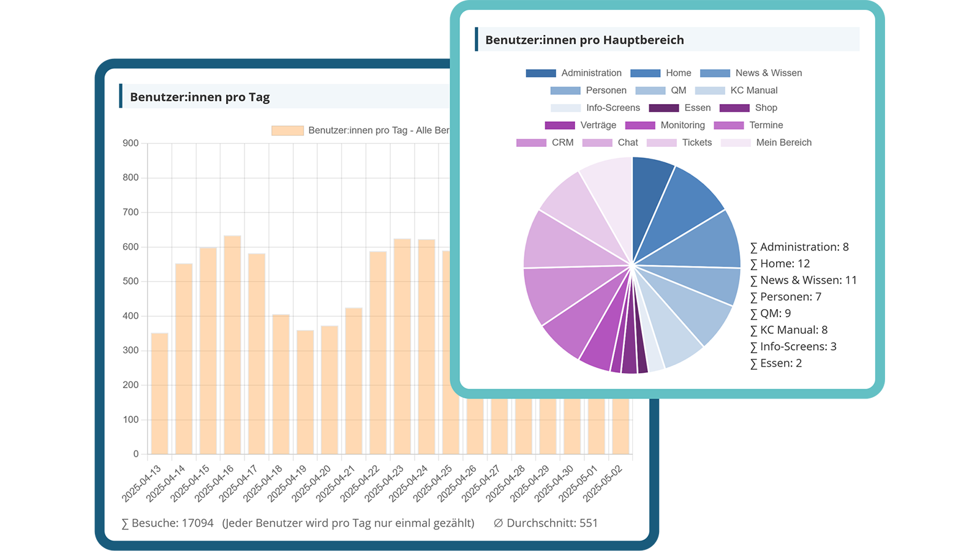Click the '∑ Home: 12' summary text
The image size is (980, 551).
[780, 264]
